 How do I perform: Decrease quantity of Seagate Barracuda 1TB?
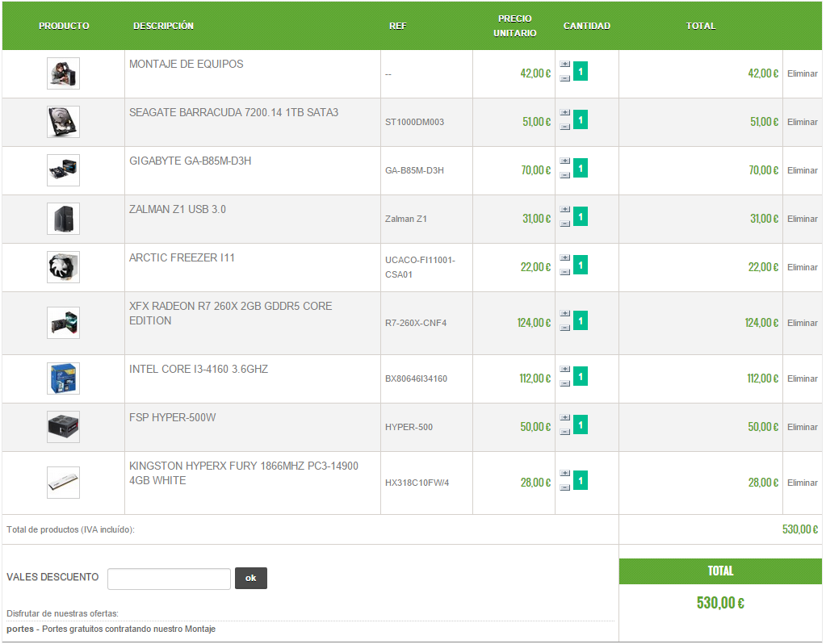pyautogui.click(x=564, y=127)
